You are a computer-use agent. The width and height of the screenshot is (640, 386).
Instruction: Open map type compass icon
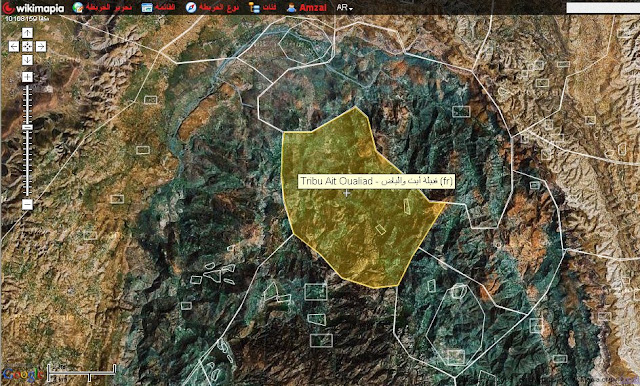[191, 7]
